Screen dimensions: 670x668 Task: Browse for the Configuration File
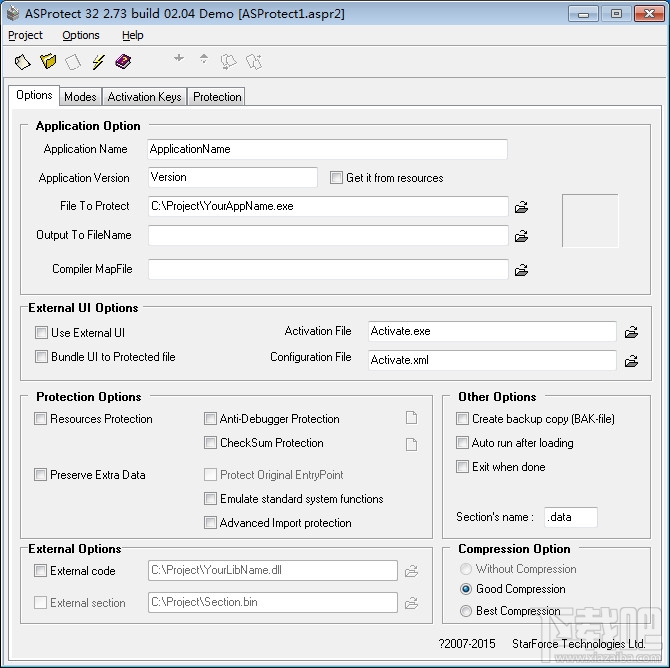[632, 361]
